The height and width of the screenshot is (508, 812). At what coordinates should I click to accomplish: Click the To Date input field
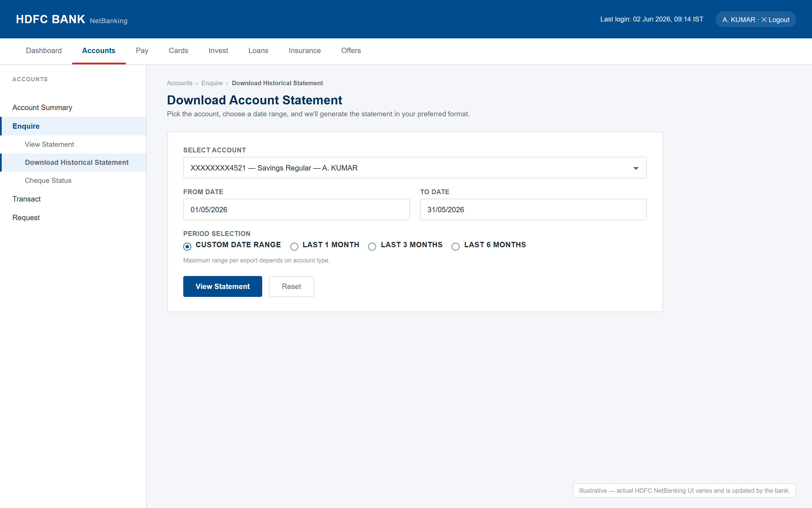(533, 209)
